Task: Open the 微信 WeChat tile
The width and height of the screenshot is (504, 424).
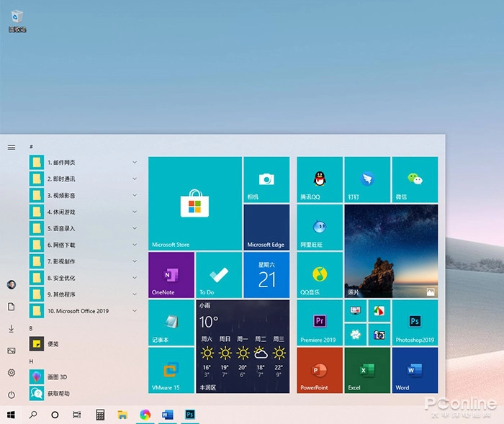Action: [415, 180]
